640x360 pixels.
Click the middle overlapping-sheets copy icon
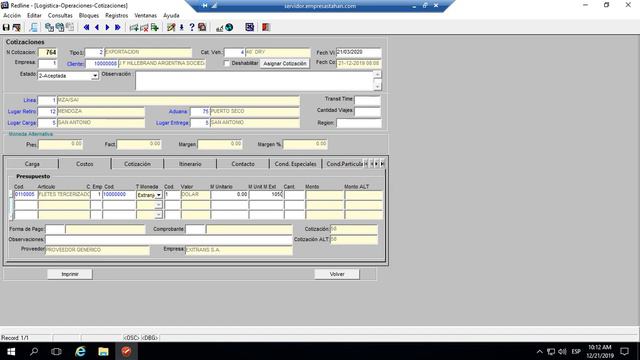(60, 27)
